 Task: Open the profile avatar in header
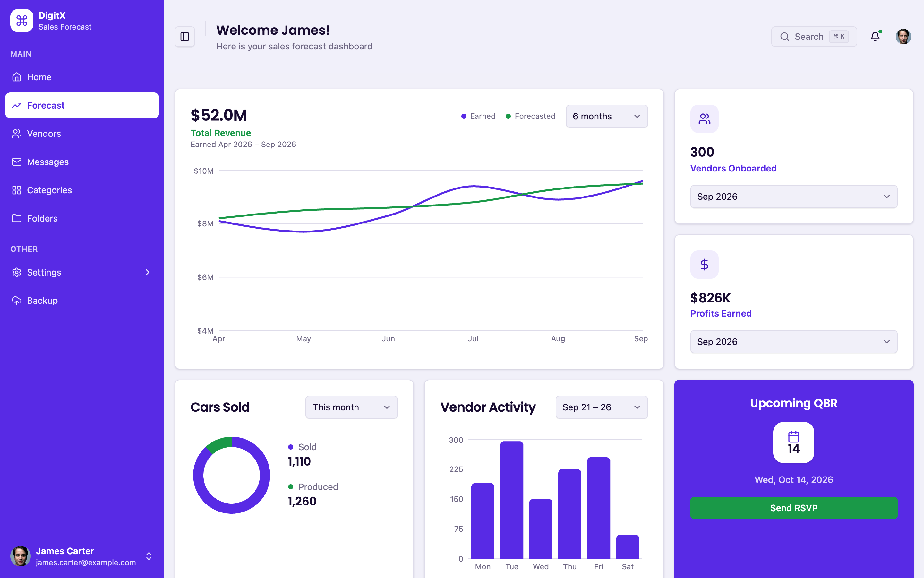point(903,37)
